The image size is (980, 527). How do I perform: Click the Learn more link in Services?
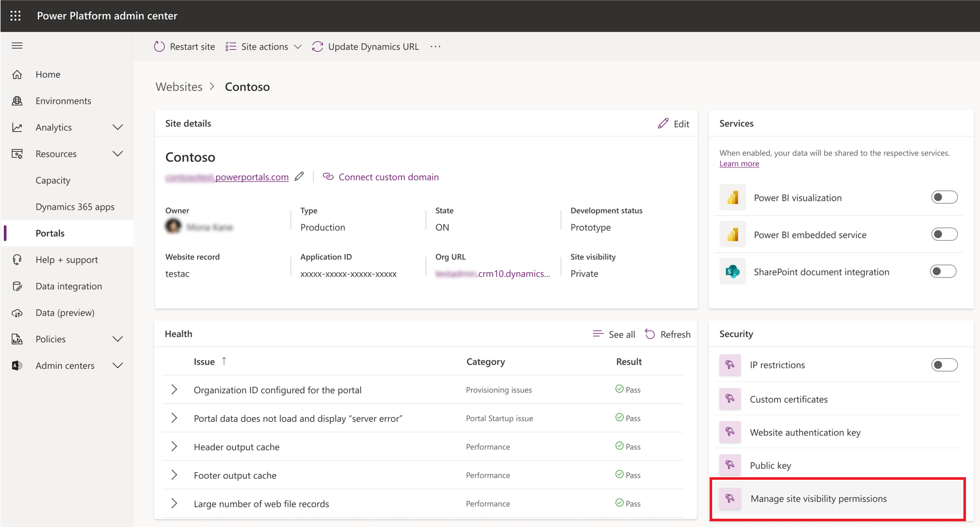click(x=739, y=164)
